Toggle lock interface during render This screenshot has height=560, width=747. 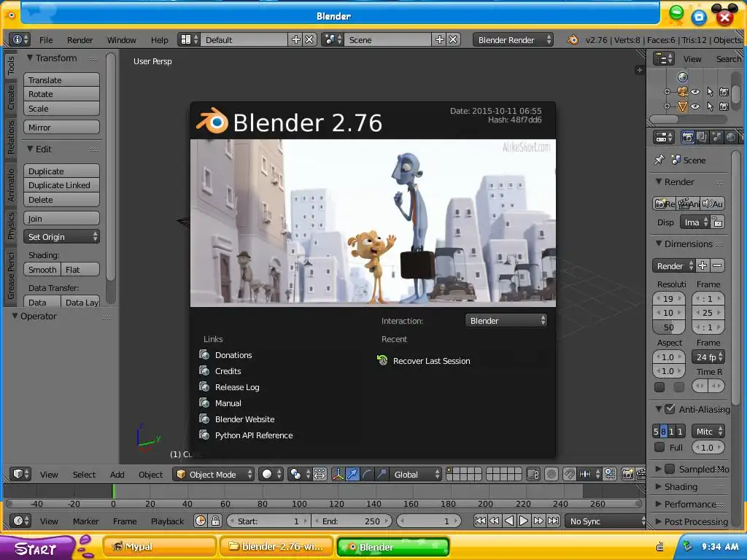point(718,222)
